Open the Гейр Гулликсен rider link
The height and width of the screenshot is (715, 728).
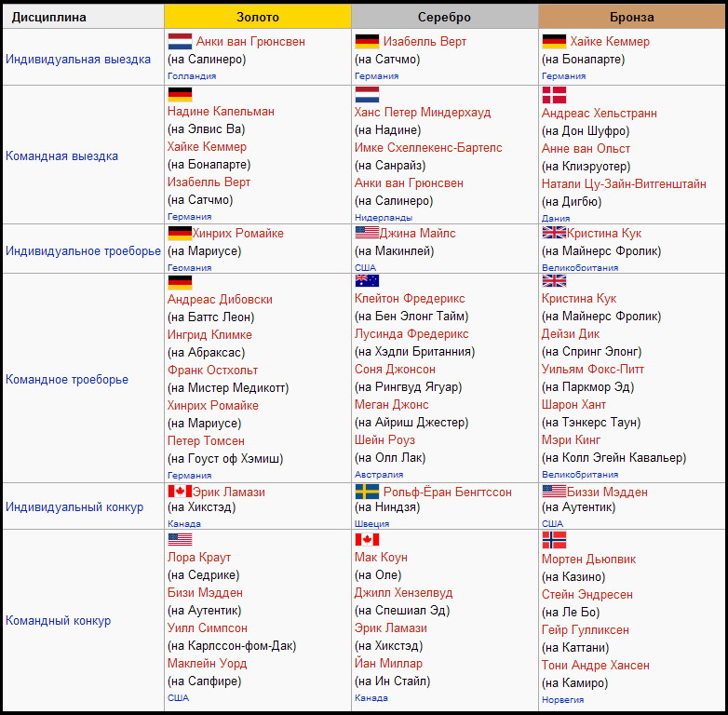click(x=586, y=630)
